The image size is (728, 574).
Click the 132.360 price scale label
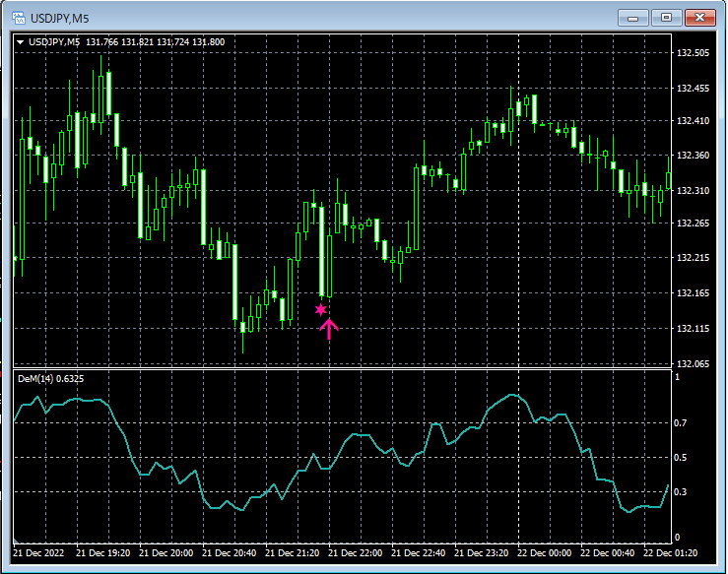point(694,155)
